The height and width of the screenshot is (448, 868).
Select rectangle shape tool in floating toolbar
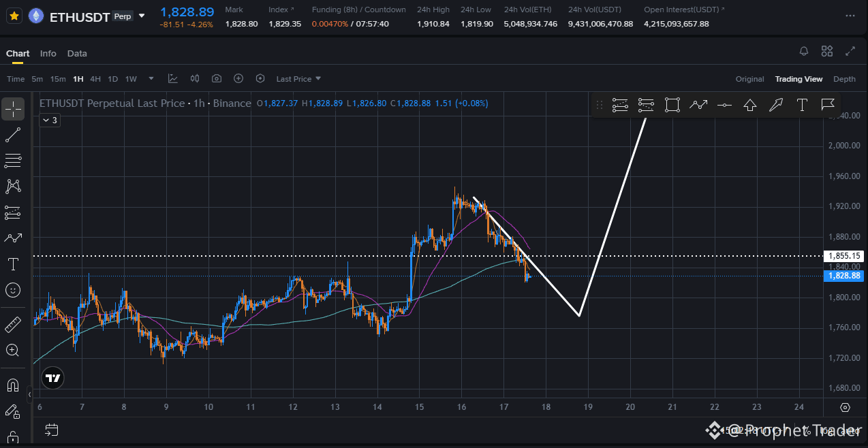coord(672,105)
